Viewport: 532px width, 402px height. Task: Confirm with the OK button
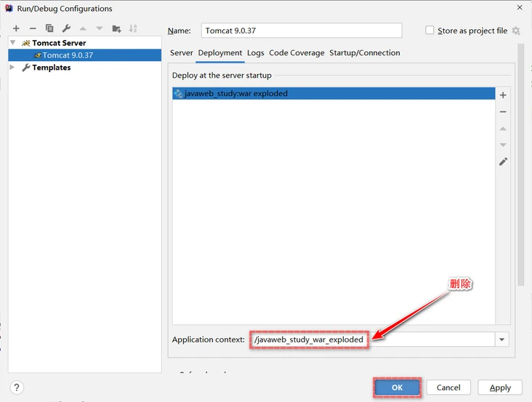[397, 387]
